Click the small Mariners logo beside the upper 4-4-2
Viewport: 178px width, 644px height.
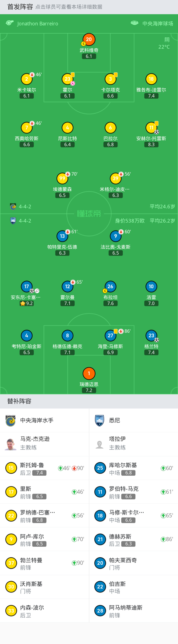tap(13, 206)
